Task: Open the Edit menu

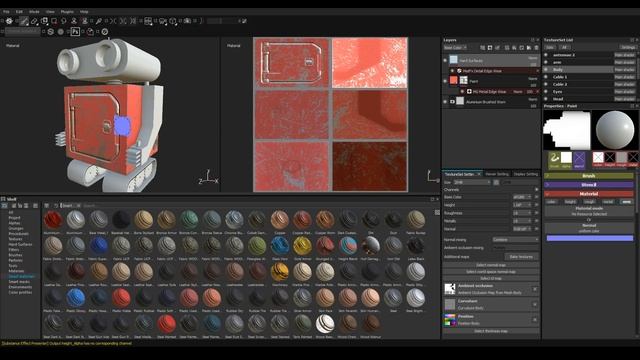Action: (x=19, y=11)
